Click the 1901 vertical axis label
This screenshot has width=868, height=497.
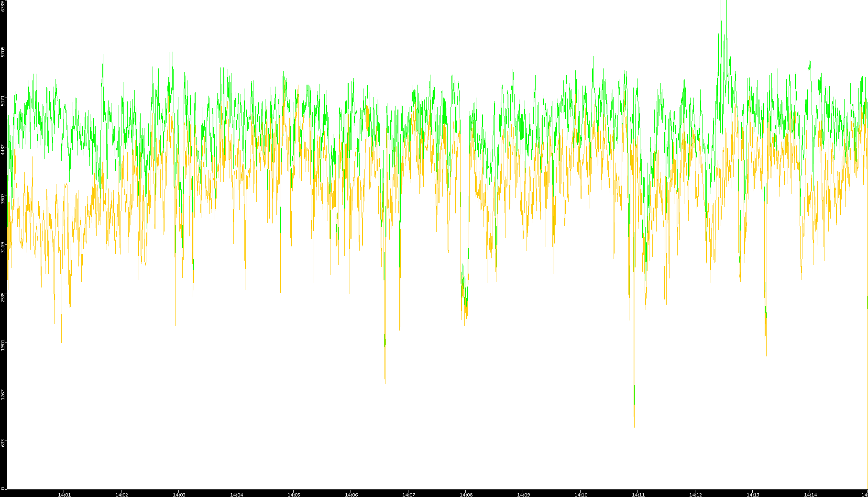[x=3, y=345]
